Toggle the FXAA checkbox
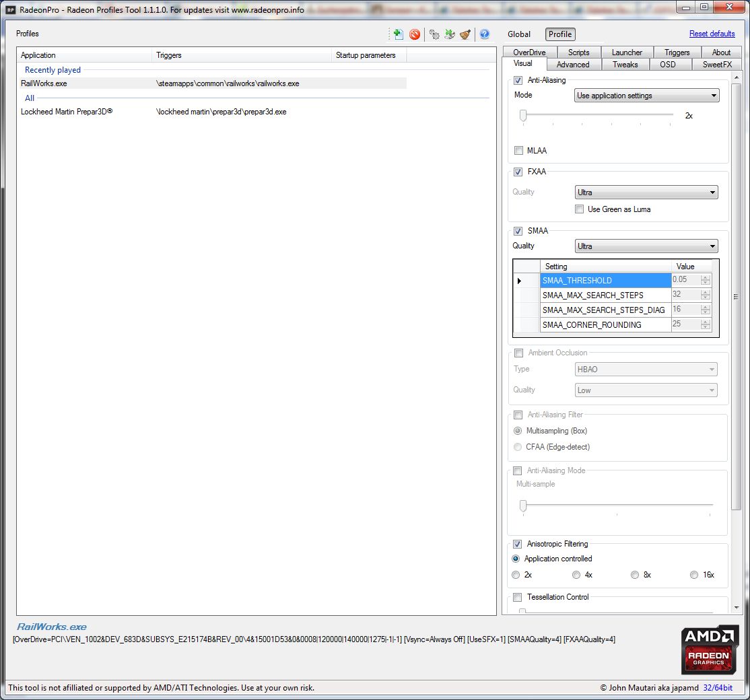750x700 pixels. pos(518,172)
